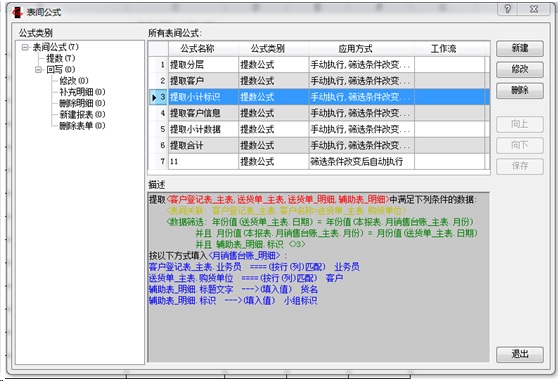The height and width of the screenshot is (381, 558).
Task: Select the 提取合计 formula row
Action: pos(319,145)
